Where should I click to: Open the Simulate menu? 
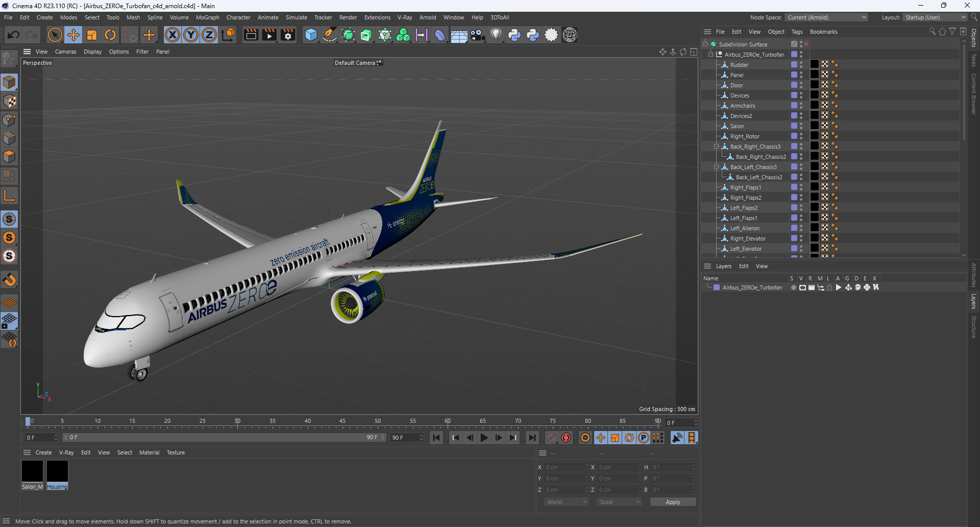(296, 17)
